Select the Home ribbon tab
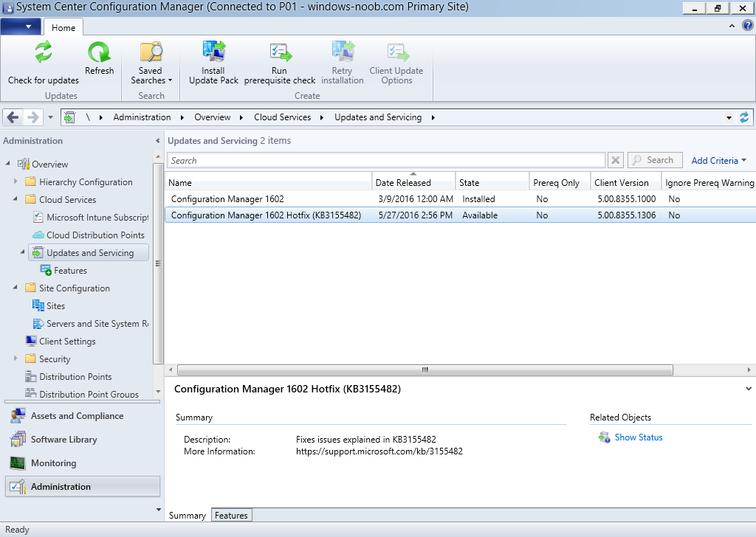This screenshot has height=537, width=756. [x=63, y=27]
